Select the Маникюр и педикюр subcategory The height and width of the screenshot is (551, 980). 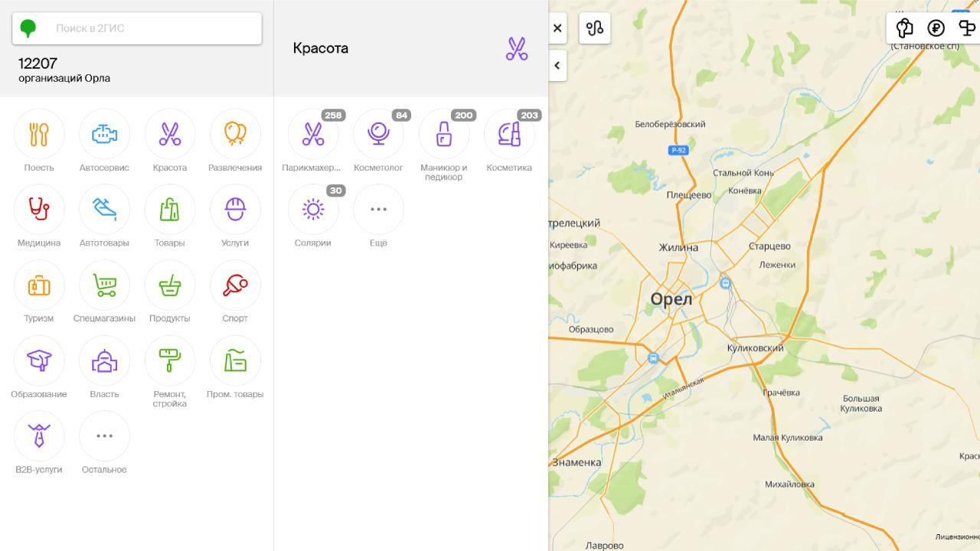(444, 134)
